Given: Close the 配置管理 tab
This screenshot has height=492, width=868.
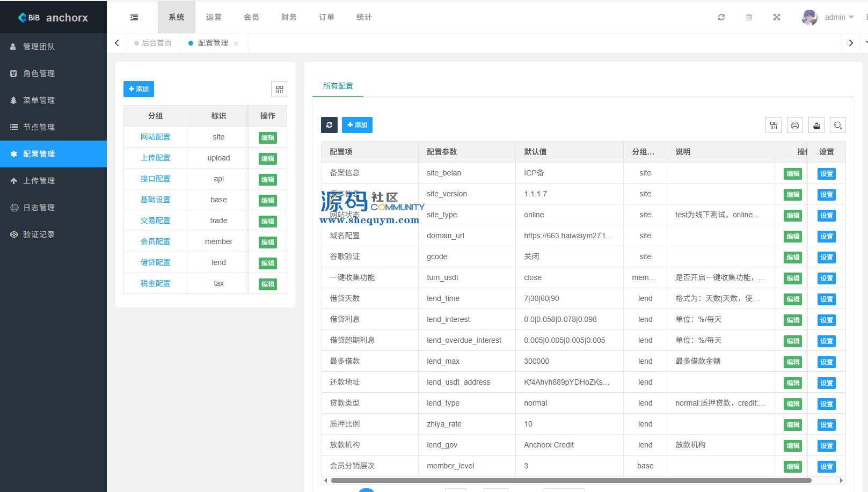Looking at the screenshot, I should pyautogui.click(x=236, y=43).
